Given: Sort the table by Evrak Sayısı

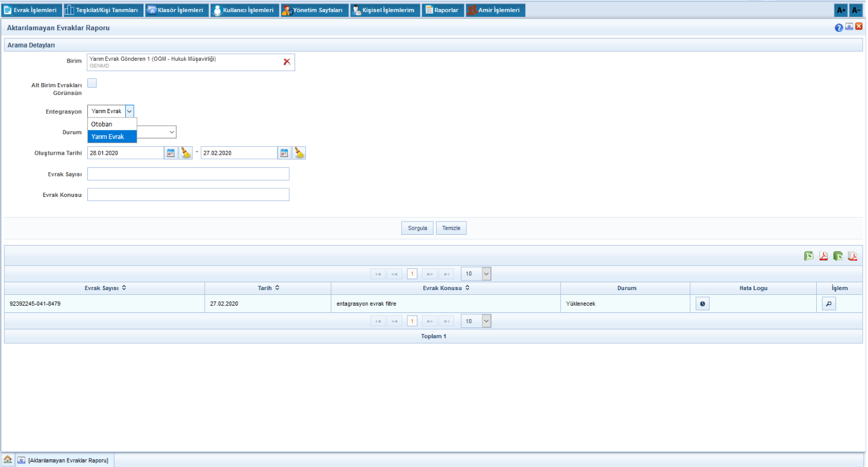Looking at the screenshot, I should (105, 288).
